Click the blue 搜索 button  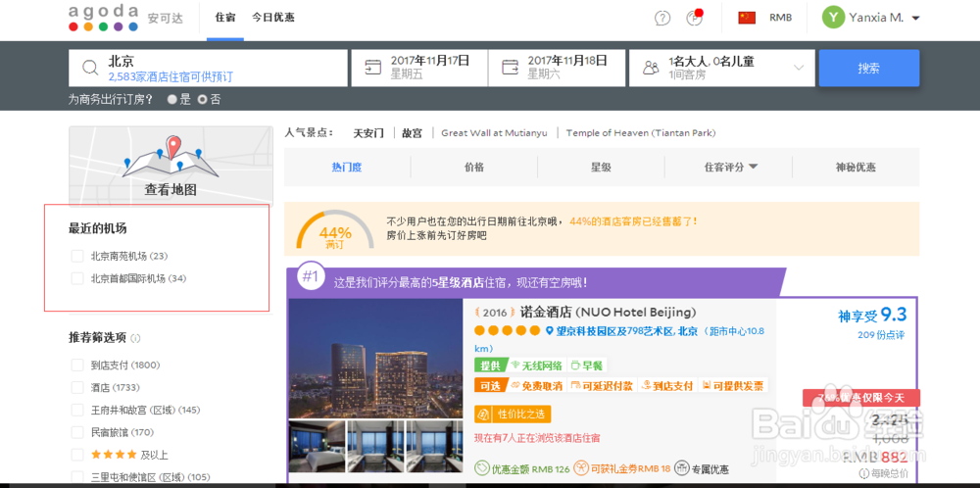[x=868, y=68]
